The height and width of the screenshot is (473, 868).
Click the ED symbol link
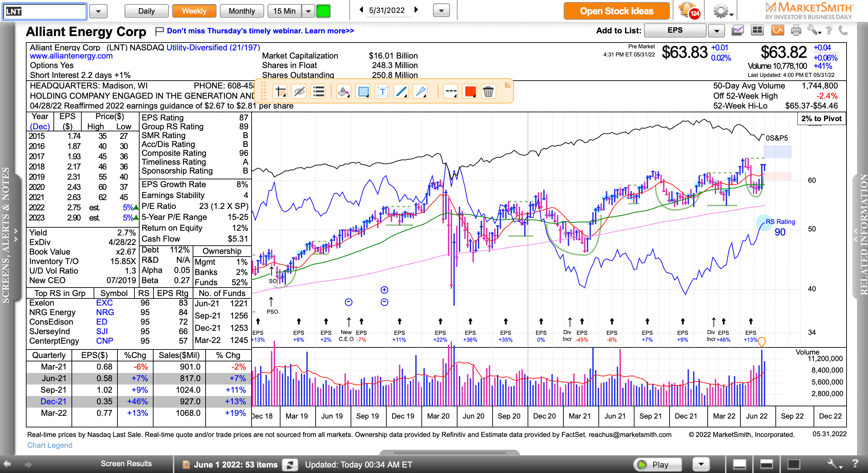[101, 322]
